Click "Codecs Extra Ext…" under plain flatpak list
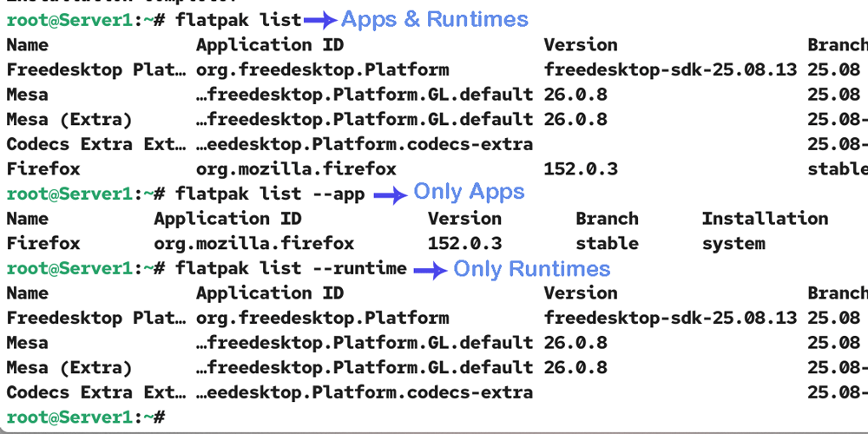The height and width of the screenshot is (434, 868). point(96,144)
